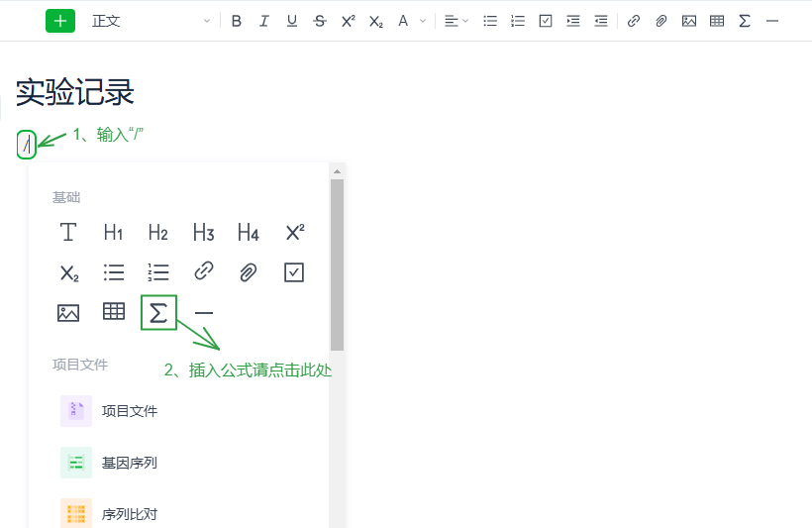812x528 pixels.
Task: Insert a task checkbox from popup menu
Action: tap(294, 272)
